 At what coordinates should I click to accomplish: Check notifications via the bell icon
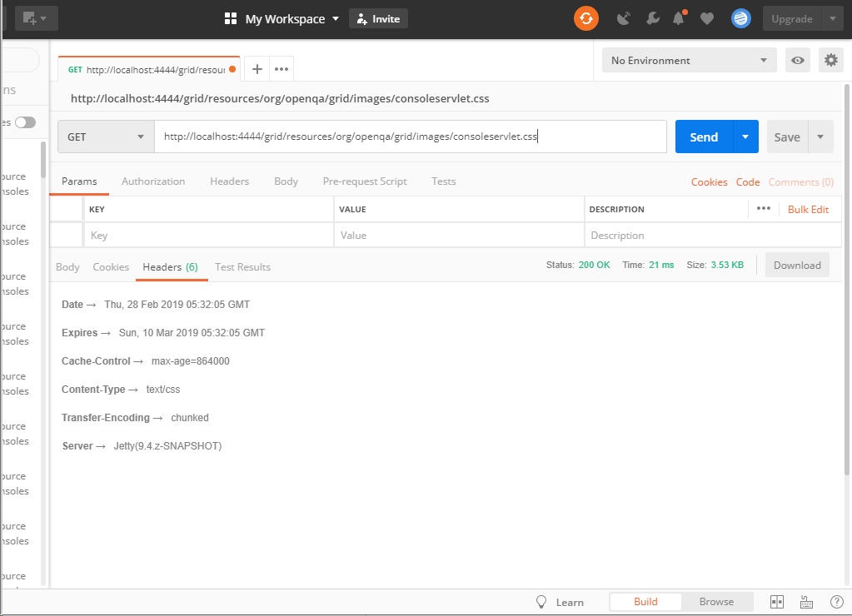pyautogui.click(x=680, y=17)
